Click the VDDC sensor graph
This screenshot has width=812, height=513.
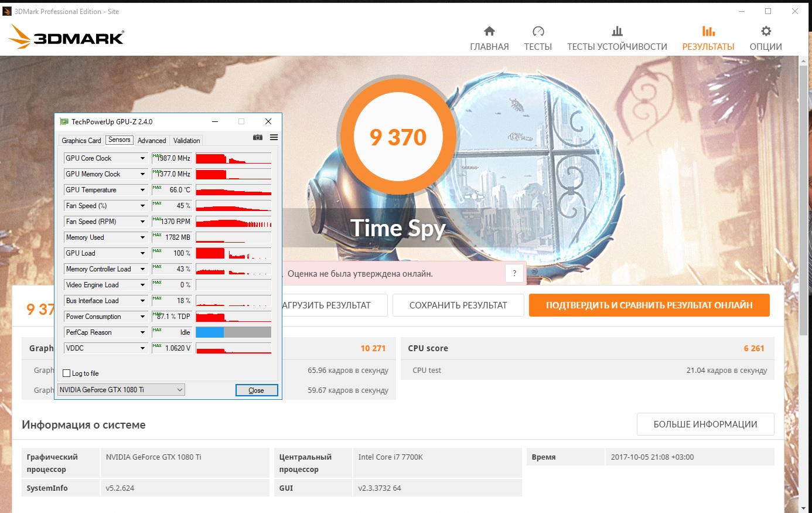[233, 348]
